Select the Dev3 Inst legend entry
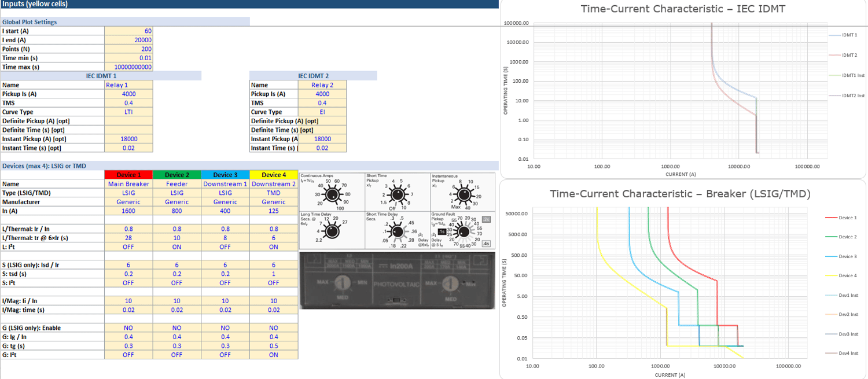868x379 pixels. coord(841,334)
